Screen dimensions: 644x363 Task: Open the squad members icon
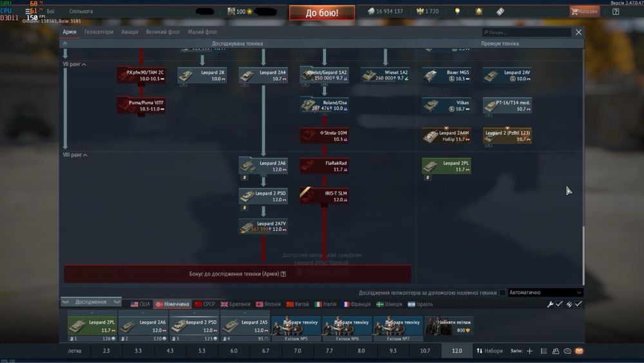556,351
